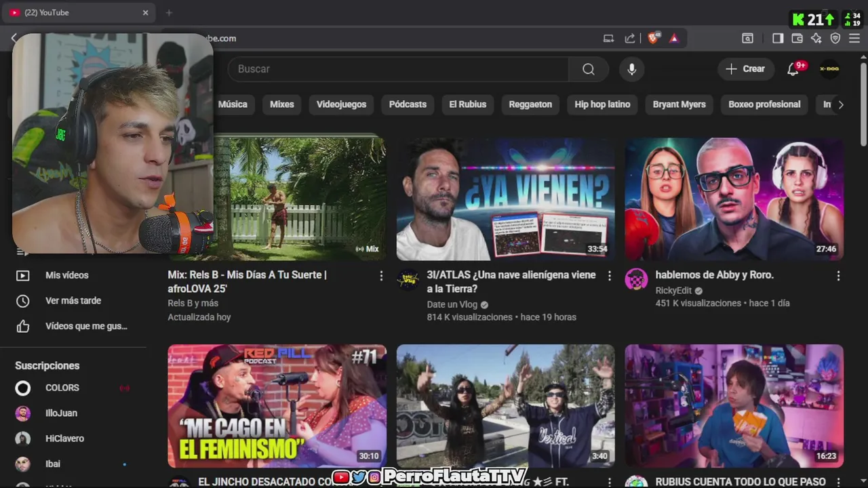
Task: Select the Videojuegos category chip
Action: [341, 104]
